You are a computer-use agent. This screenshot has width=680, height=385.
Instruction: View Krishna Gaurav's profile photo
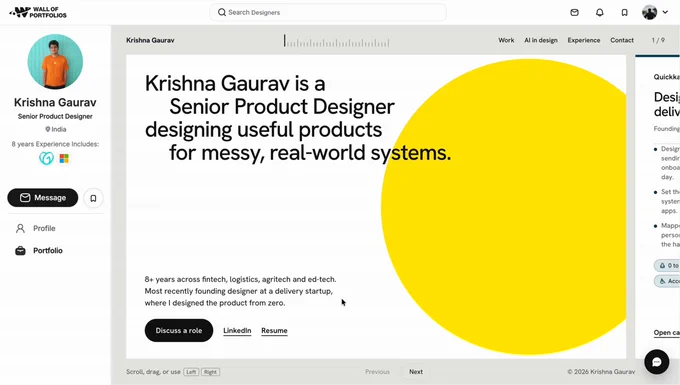[55, 62]
